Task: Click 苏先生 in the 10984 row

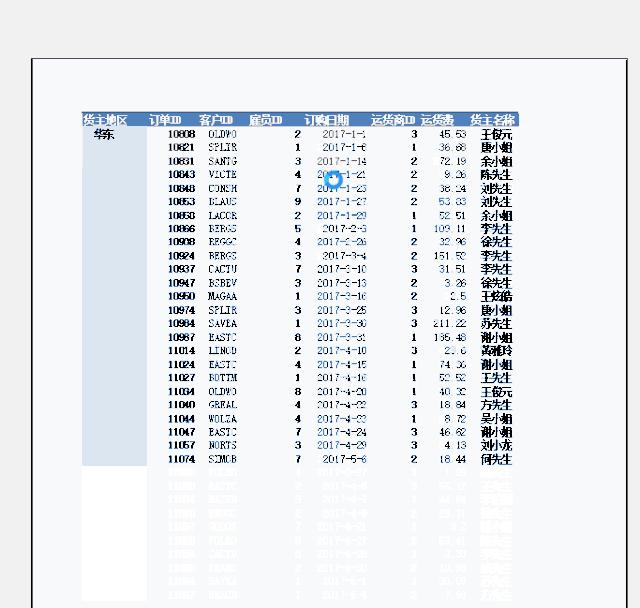Action: point(496,324)
